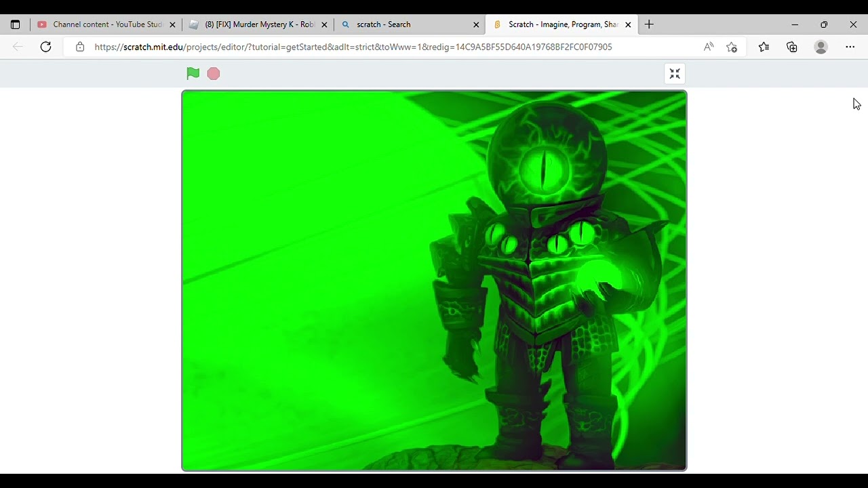Click the green flag to start project
Image resolution: width=868 pixels, height=488 pixels.
pos(193,73)
